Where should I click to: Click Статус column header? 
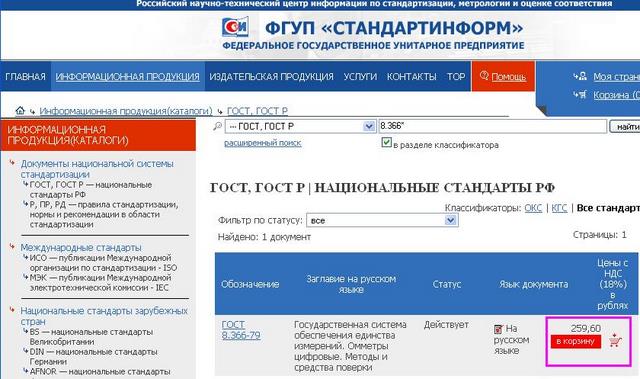tap(447, 284)
